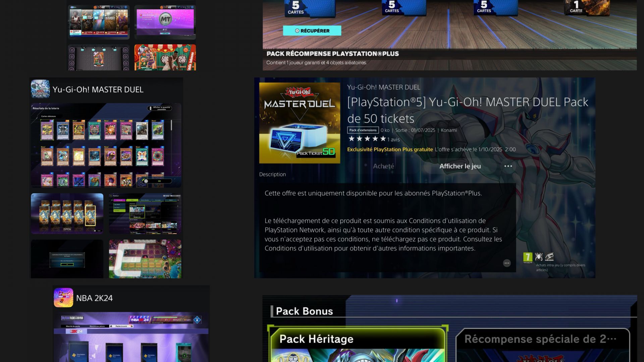This screenshot has height=362, width=644.
Task: Click the in-game purchases descriptor icon
Action: pos(549,257)
